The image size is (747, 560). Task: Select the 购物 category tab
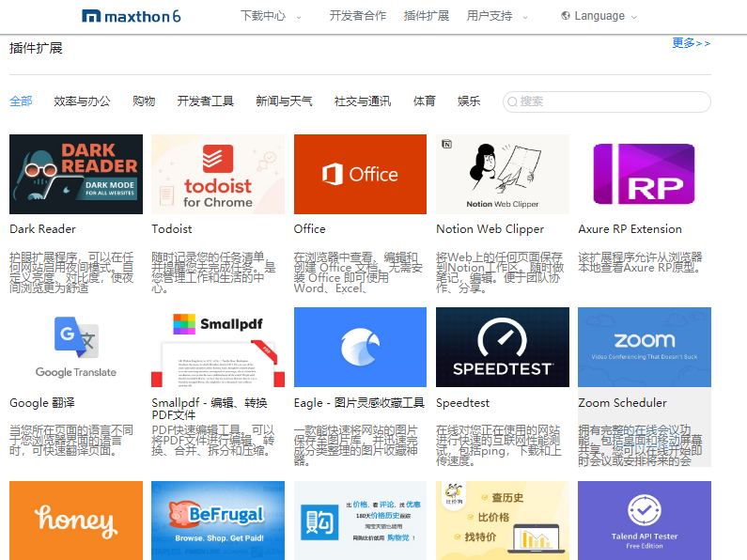(x=144, y=101)
